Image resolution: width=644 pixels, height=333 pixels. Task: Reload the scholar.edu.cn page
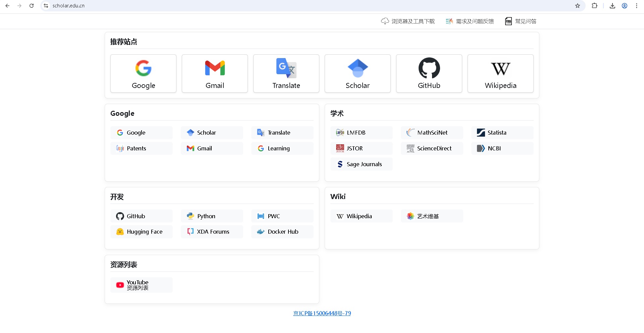(x=32, y=6)
